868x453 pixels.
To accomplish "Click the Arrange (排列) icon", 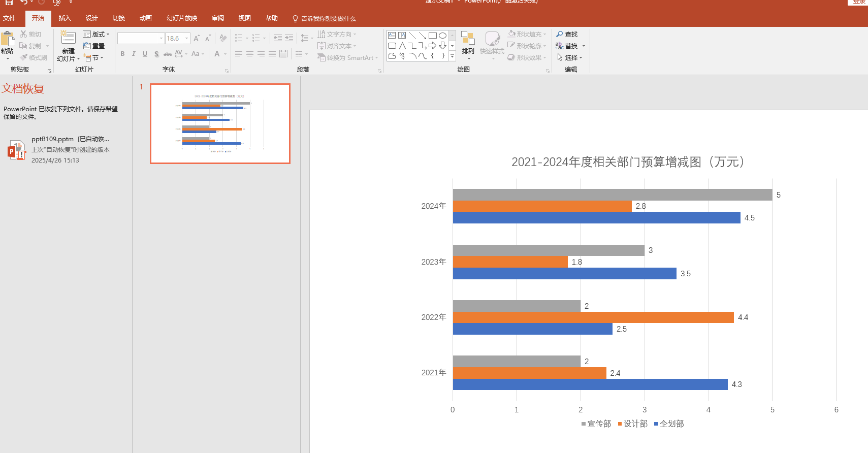I will (468, 39).
